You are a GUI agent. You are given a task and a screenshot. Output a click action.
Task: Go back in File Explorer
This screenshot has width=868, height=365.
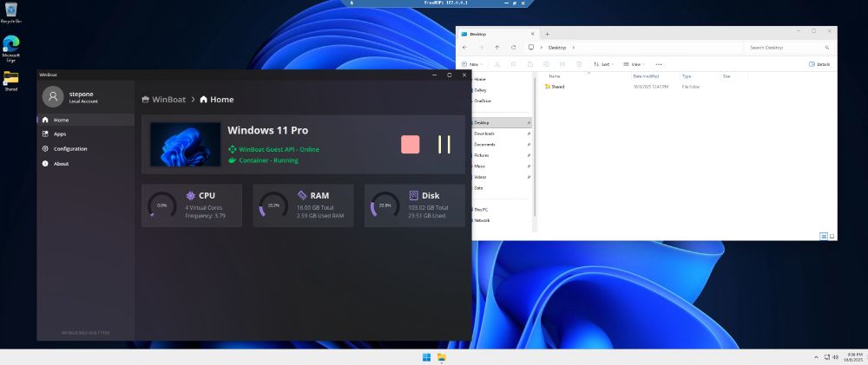click(x=465, y=48)
